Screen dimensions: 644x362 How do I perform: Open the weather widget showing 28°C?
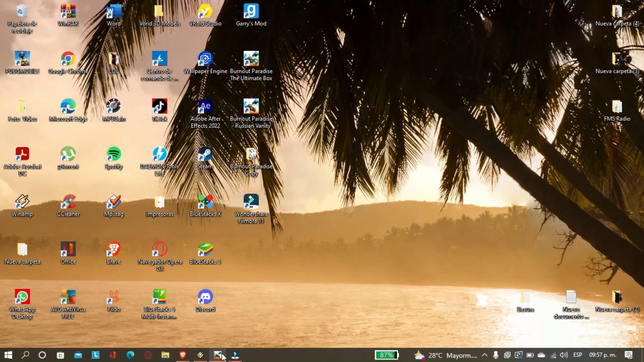tap(445, 355)
